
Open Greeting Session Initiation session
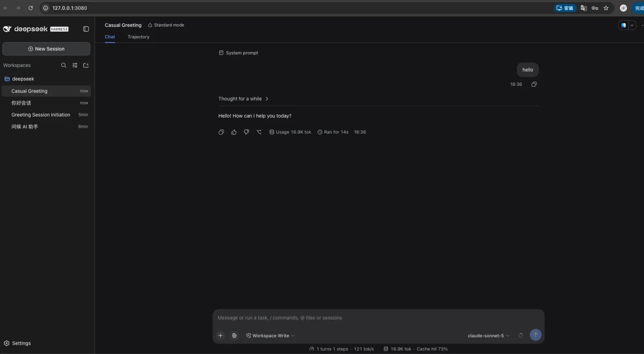coord(46,115)
